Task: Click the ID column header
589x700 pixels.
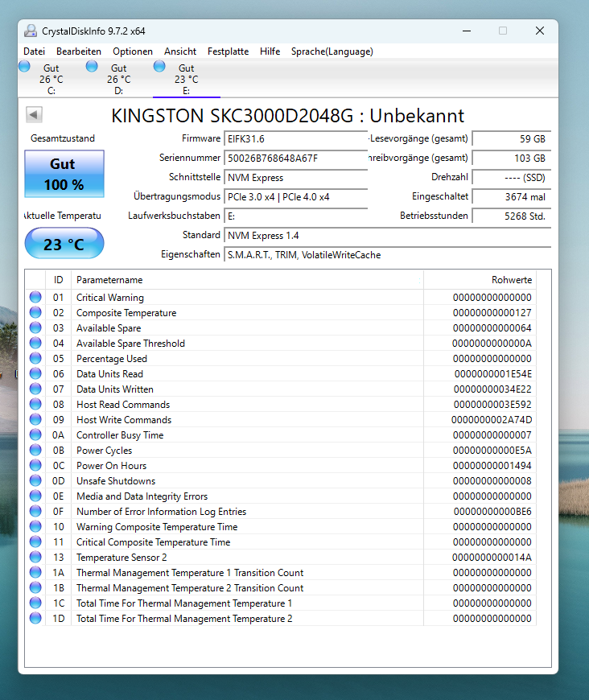Action: tap(59, 280)
